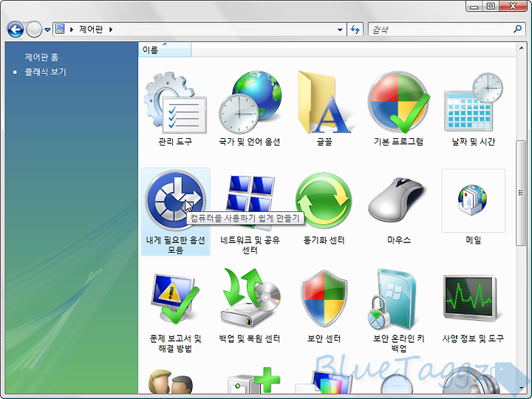Close the control panel window

[x=513, y=6]
